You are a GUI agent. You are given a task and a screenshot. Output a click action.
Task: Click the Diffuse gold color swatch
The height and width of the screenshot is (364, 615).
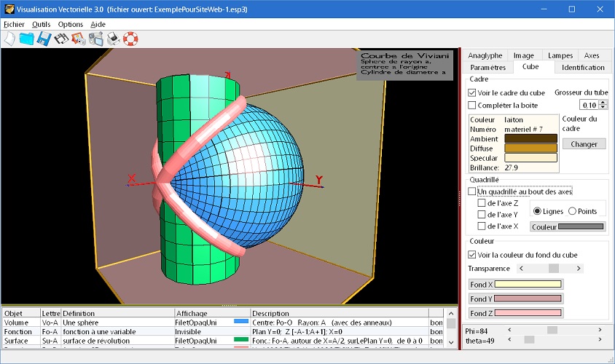click(530, 148)
